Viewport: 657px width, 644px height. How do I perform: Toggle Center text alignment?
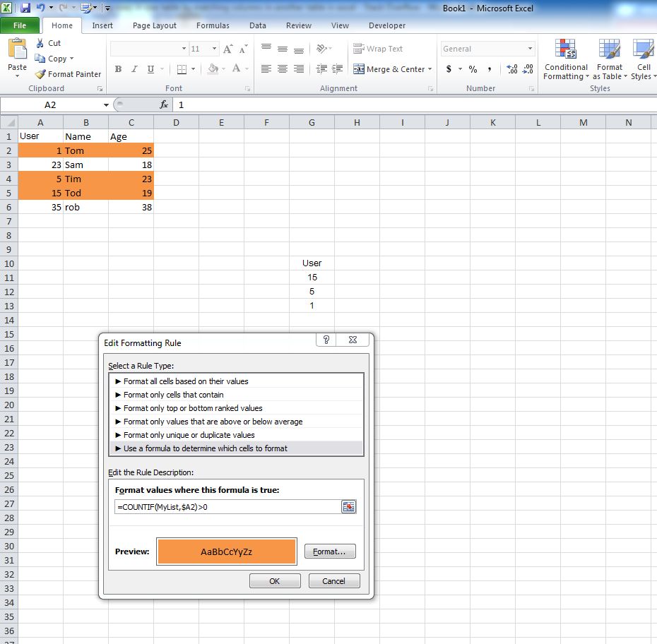[283, 69]
